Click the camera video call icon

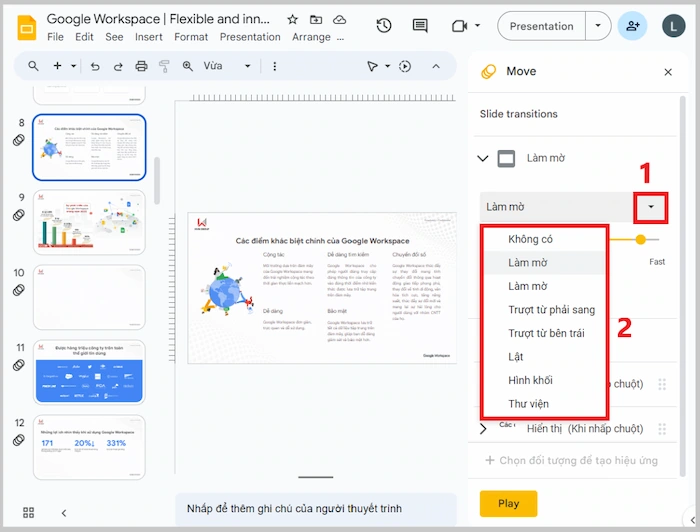coord(459,26)
